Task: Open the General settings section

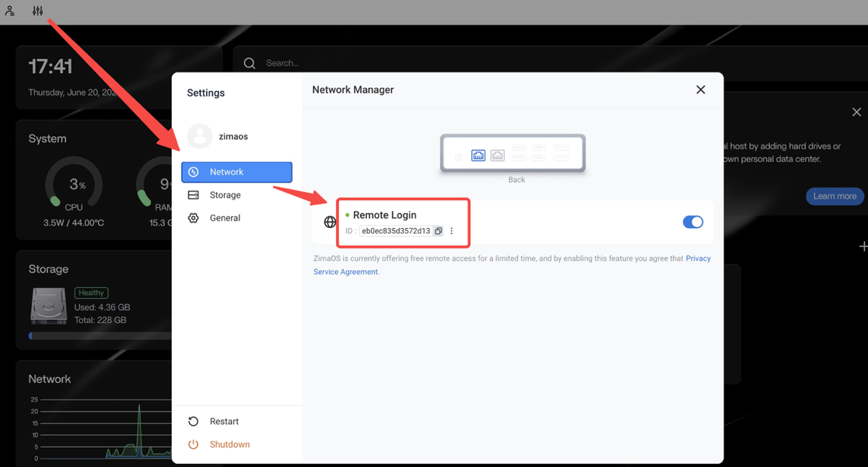Action: pos(225,218)
